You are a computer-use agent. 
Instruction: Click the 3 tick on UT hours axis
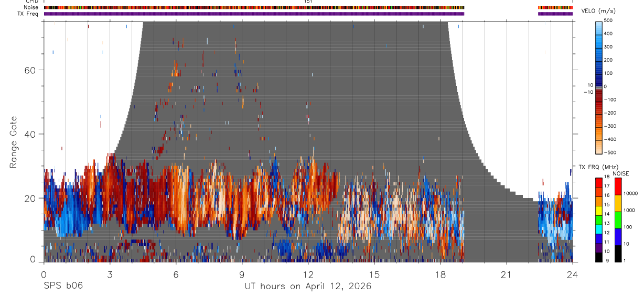(110, 274)
